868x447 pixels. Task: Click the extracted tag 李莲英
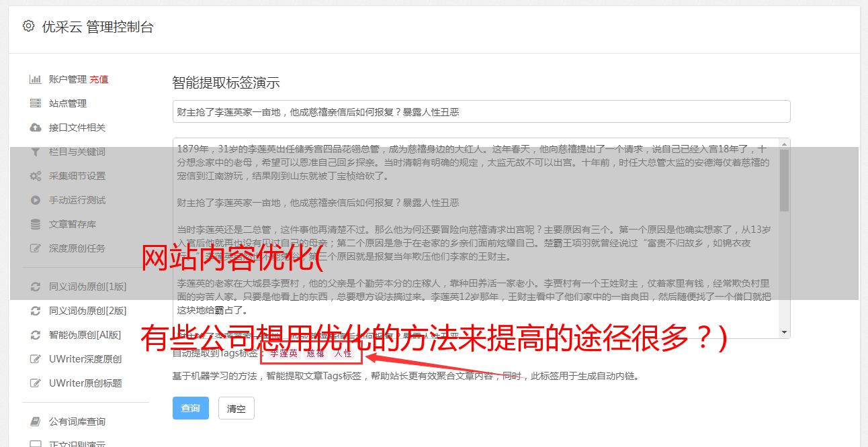point(284,353)
